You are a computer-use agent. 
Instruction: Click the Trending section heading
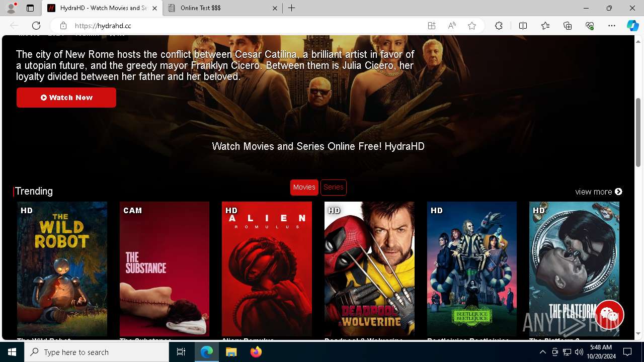tap(34, 191)
